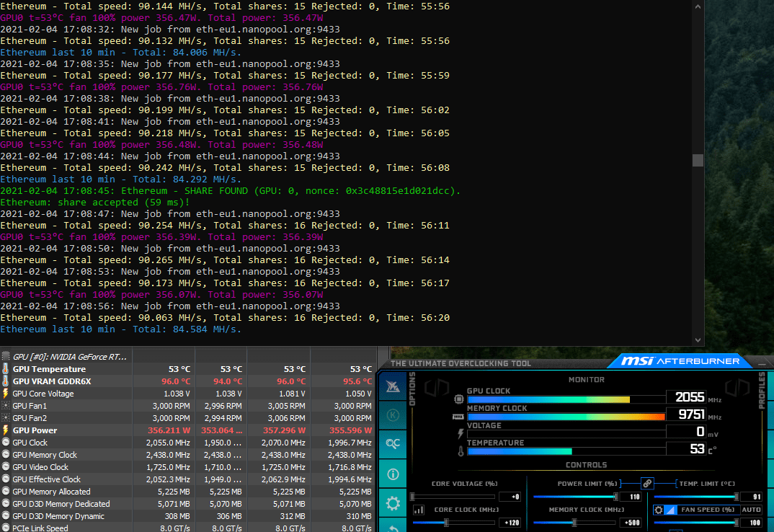Launch the OC Scanner in Afterburner
The image size is (774, 532).
393,443
